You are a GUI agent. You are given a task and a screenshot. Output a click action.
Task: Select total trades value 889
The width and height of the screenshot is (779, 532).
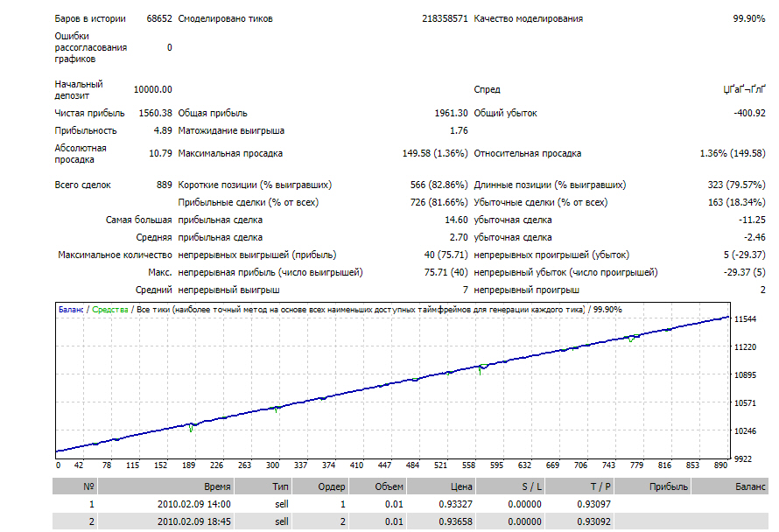tap(164, 185)
